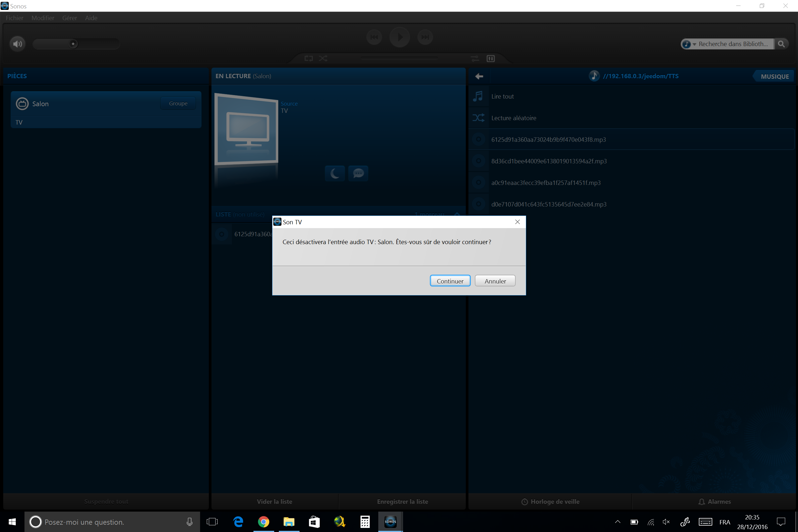Toggle shuffle mode icon

tap(323, 58)
